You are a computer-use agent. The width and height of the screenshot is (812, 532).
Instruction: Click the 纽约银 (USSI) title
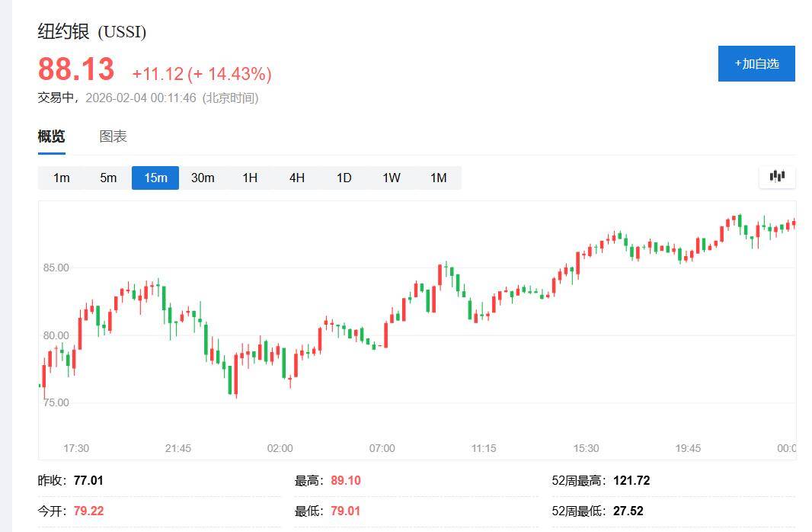(92, 31)
